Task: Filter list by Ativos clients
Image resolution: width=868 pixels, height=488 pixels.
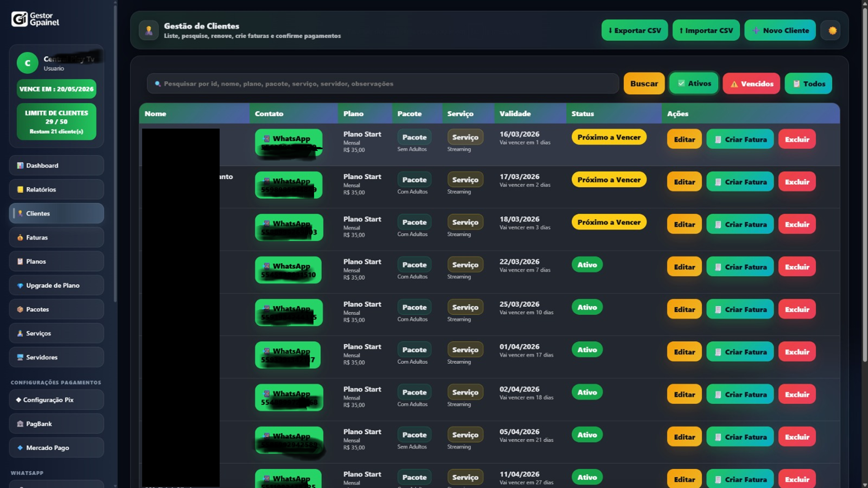Action: pyautogui.click(x=693, y=84)
